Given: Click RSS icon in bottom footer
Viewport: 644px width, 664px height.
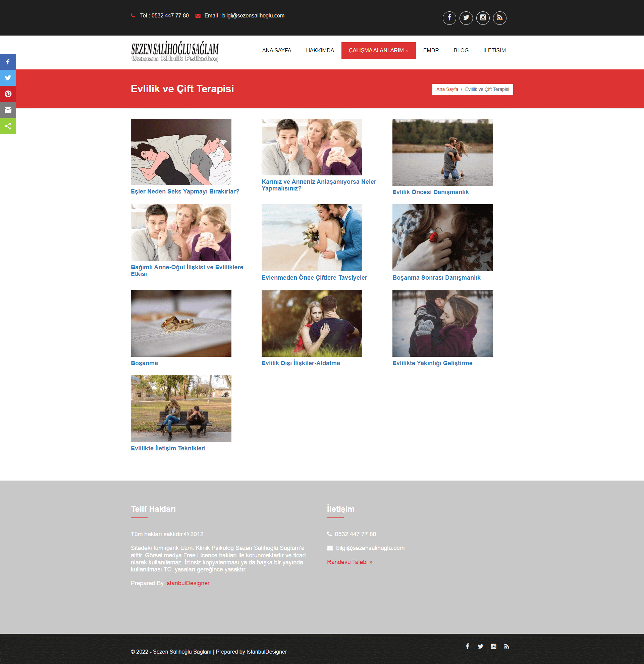Looking at the screenshot, I should pos(506,646).
